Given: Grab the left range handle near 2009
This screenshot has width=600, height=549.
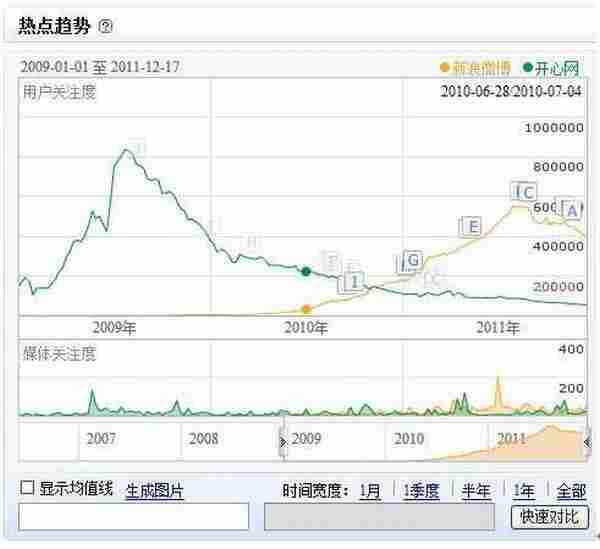Looking at the screenshot, I should pos(283,442).
